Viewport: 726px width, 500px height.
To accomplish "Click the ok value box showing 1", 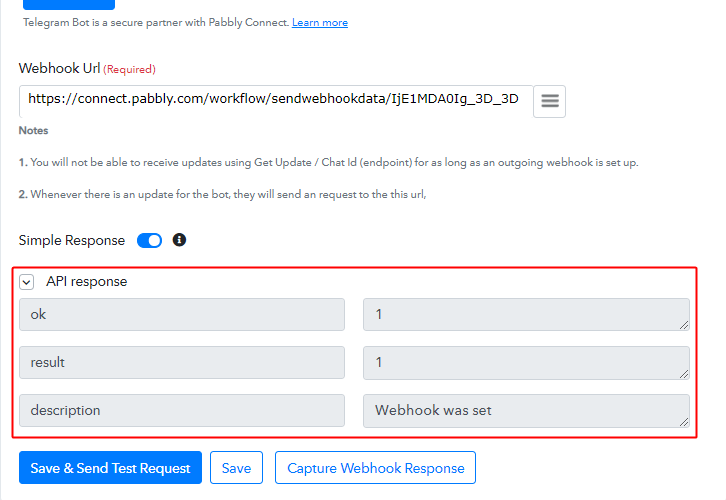I will 526,314.
